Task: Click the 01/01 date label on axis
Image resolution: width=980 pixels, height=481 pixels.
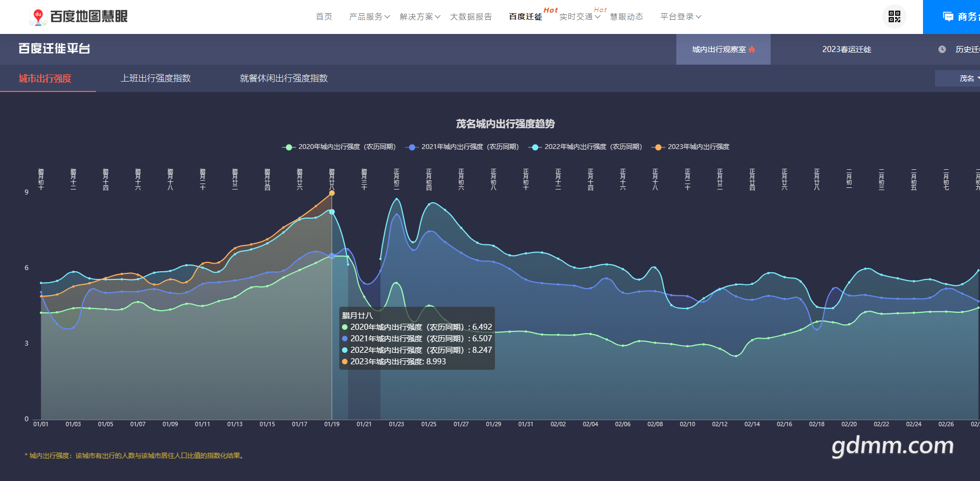Action: (x=41, y=424)
